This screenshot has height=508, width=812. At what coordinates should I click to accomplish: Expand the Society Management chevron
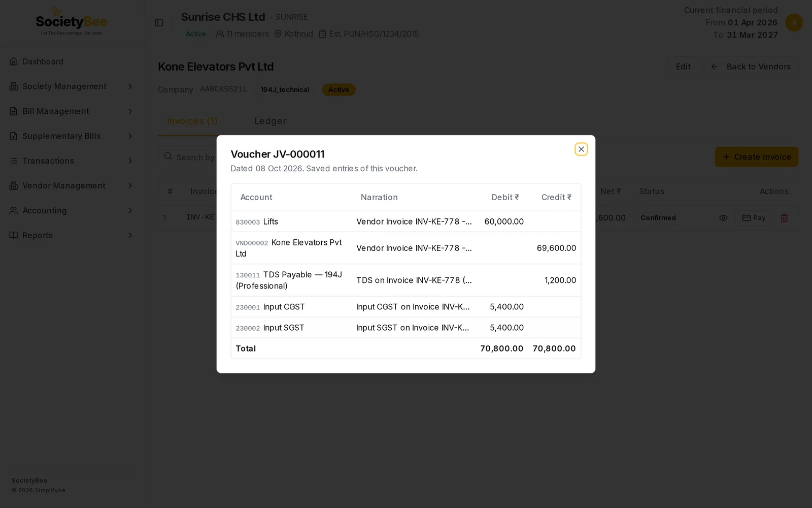pyautogui.click(x=130, y=86)
